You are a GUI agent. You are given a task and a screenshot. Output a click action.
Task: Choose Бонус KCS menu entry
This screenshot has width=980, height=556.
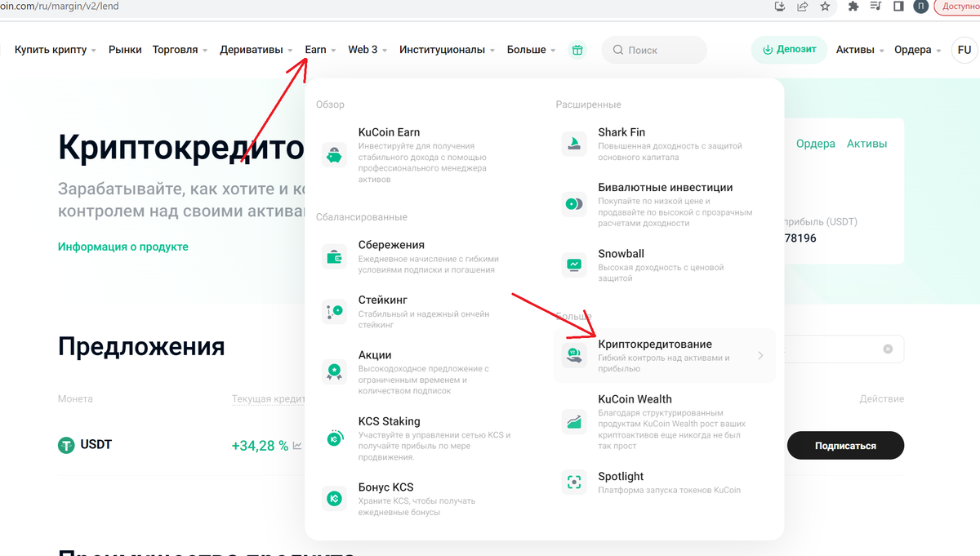386,487
